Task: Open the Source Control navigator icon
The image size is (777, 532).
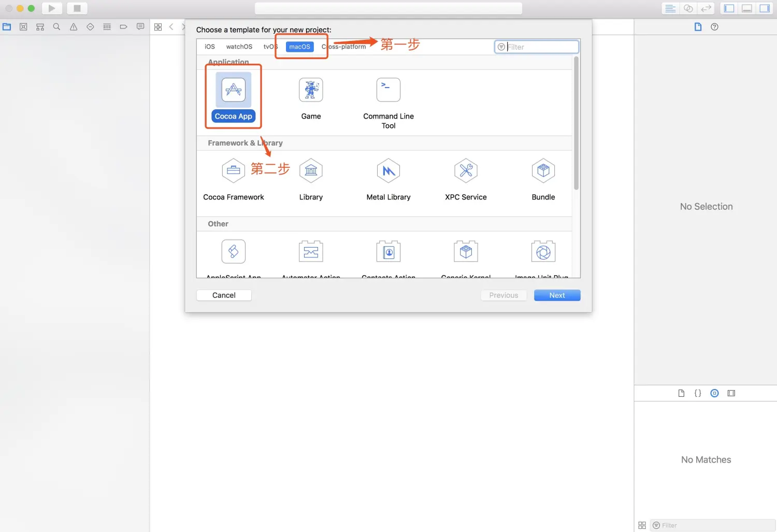Action: (x=23, y=27)
